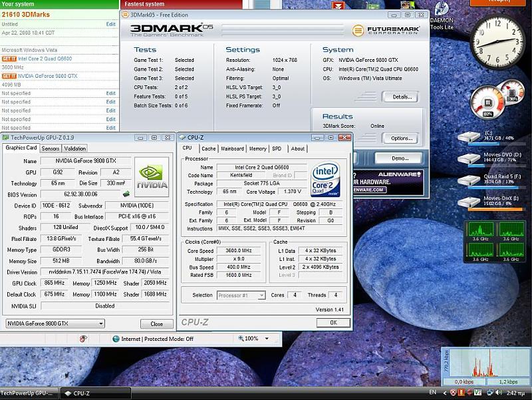Viewport: 532px width, 400px height.
Task: Click the Movies-DivX (E:) drive icon
Action: (x=469, y=202)
